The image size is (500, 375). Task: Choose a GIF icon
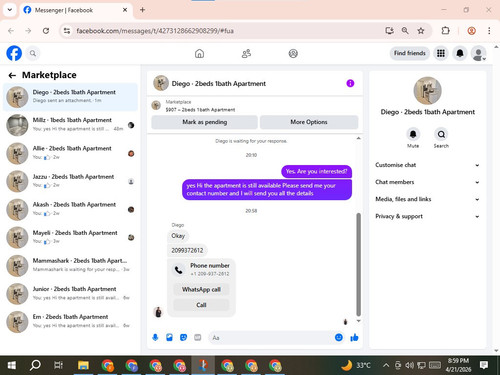tap(198, 338)
